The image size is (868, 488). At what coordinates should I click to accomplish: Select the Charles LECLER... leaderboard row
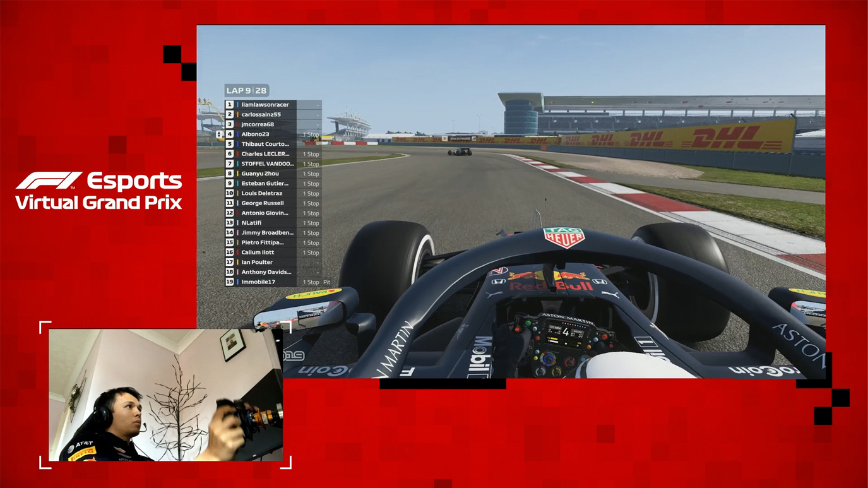click(273, 154)
